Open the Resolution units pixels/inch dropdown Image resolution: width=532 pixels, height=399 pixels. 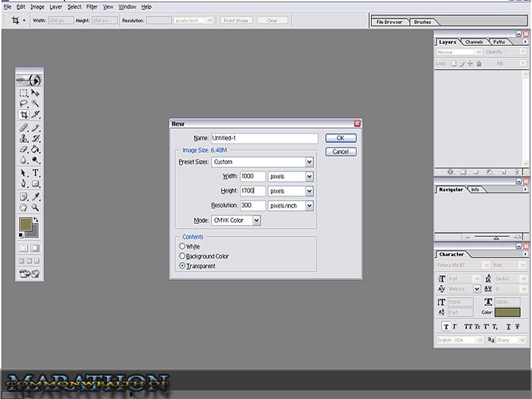tap(309, 206)
